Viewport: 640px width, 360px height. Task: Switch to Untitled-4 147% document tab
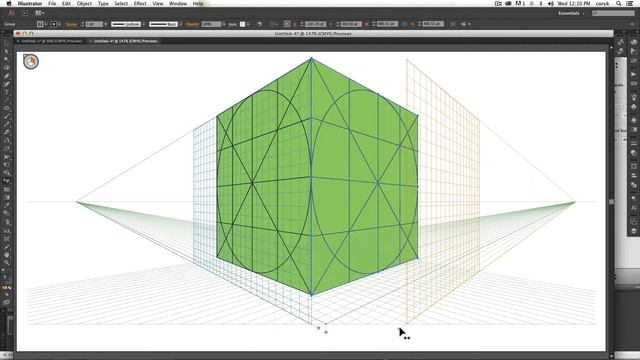click(x=125, y=41)
